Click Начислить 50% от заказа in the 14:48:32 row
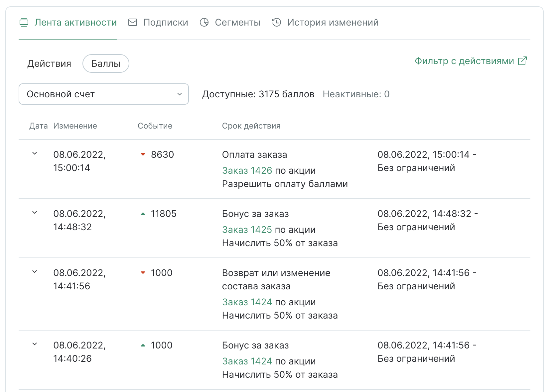This screenshot has height=392, width=550. tap(280, 243)
